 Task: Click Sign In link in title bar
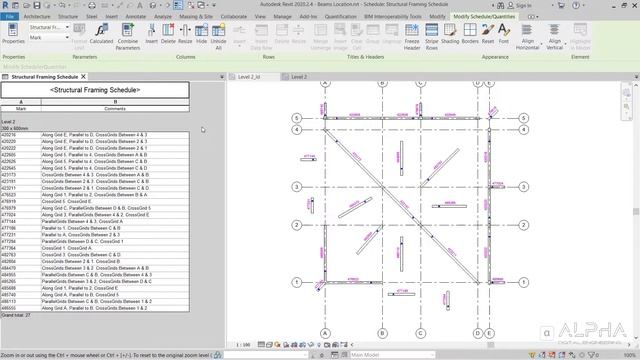click(x=524, y=5)
